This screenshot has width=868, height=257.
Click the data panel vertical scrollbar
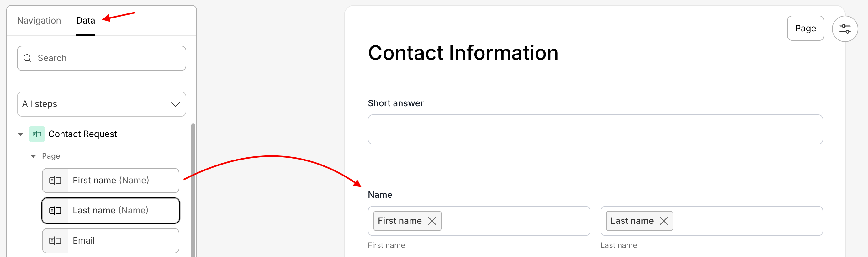[x=193, y=189]
